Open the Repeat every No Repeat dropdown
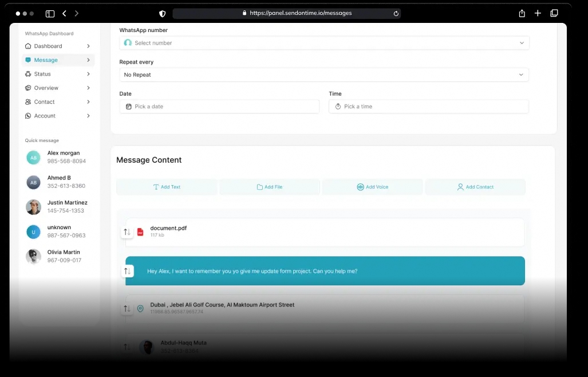 coord(324,74)
